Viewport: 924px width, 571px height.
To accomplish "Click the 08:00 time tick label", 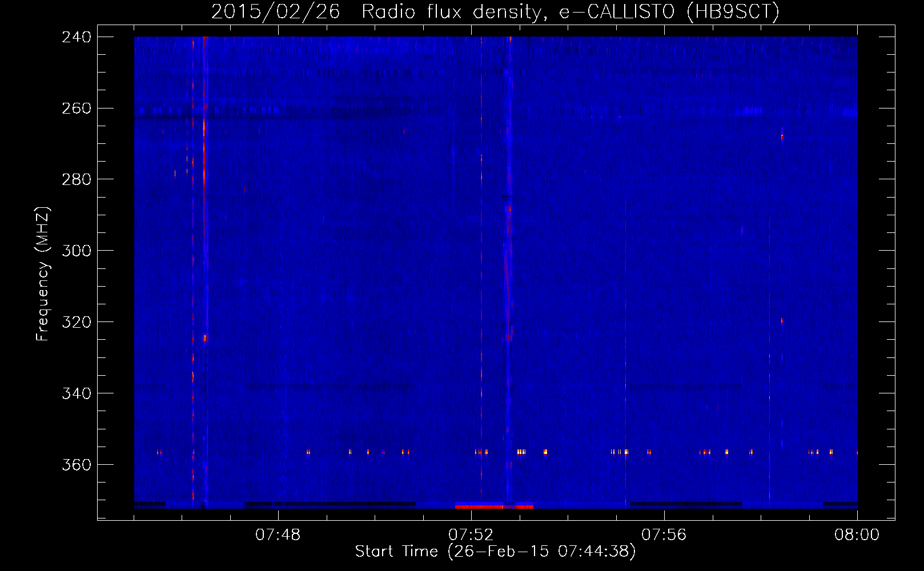I will [857, 535].
